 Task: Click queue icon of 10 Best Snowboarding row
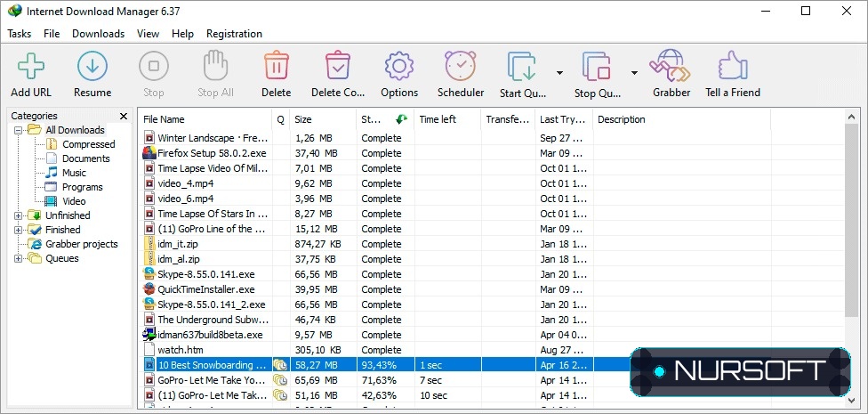click(x=281, y=365)
